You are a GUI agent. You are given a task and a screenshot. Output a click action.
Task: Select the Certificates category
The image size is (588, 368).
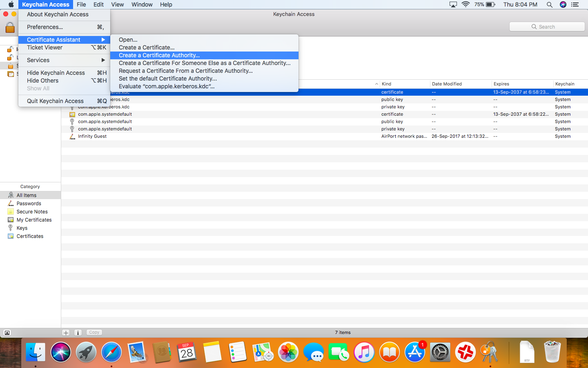click(30, 236)
